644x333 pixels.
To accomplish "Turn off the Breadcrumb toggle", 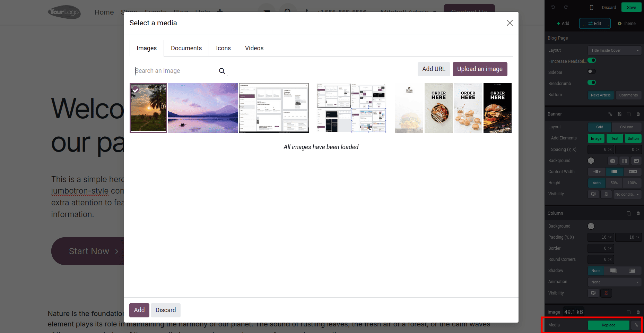I will [592, 83].
